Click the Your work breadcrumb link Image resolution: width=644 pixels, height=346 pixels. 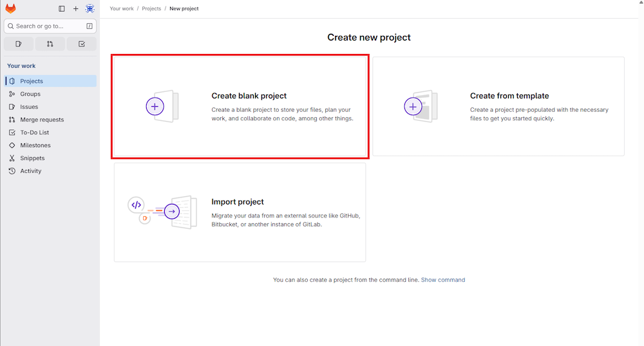point(122,8)
